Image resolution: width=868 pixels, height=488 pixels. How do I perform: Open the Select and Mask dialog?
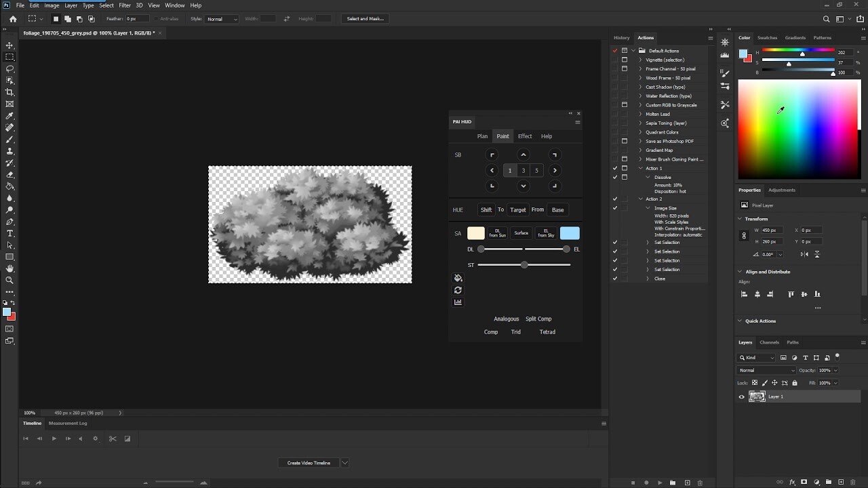(x=365, y=18)
